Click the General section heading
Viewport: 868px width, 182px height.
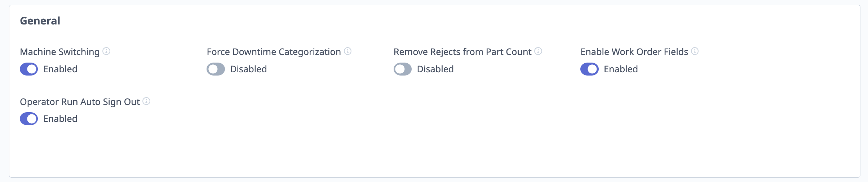point(40,21)
